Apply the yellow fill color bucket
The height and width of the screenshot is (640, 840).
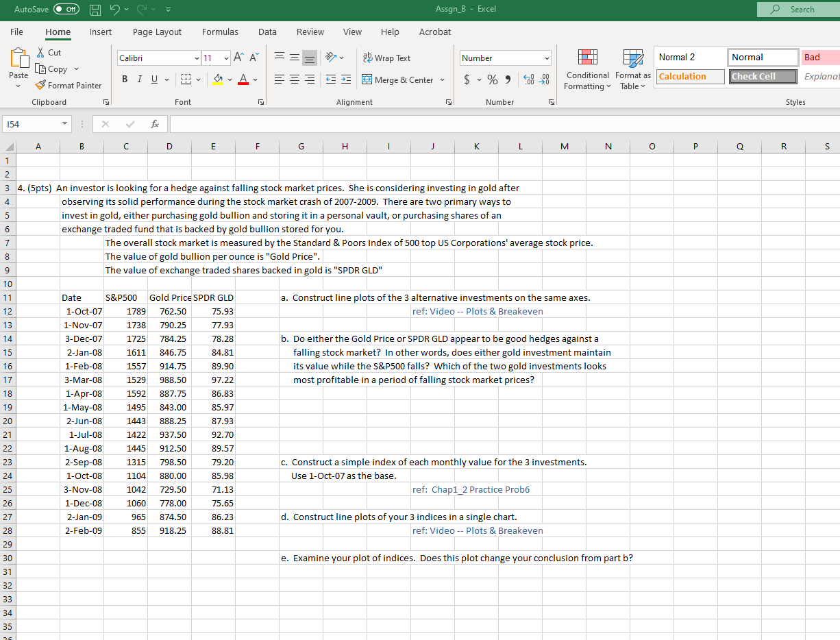click(x=217, y=80)
